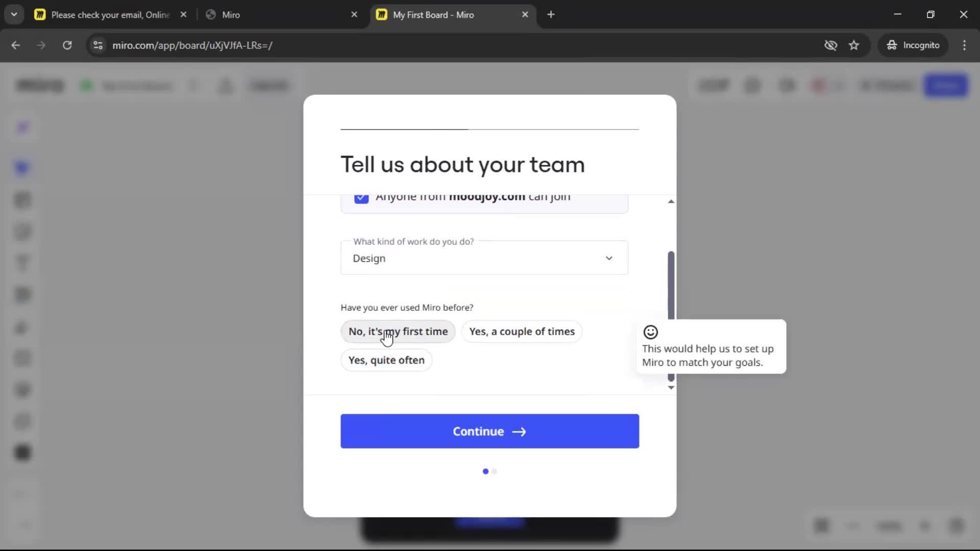Click the browser forward arrow
This screenshot has height=551, width=980.
41,45
